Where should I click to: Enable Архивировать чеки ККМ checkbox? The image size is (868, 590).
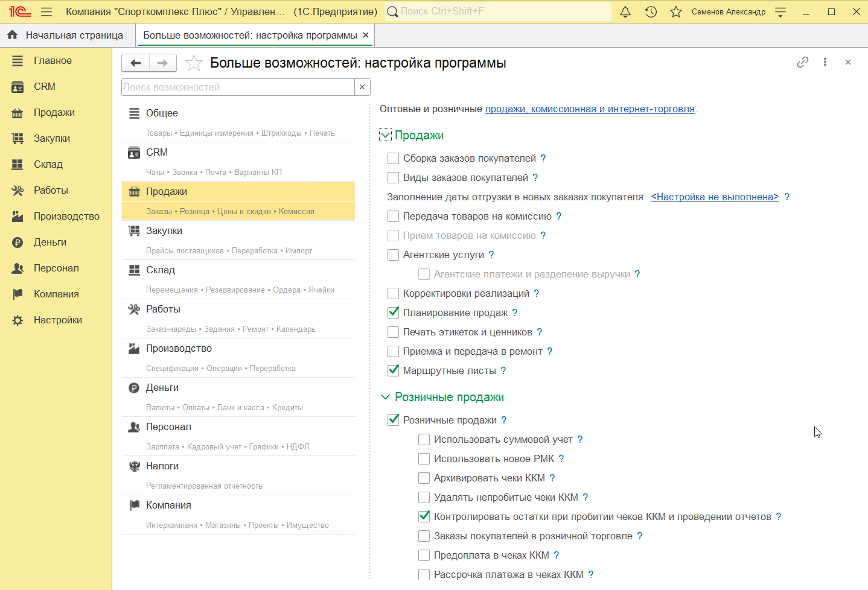click(424, 478)
